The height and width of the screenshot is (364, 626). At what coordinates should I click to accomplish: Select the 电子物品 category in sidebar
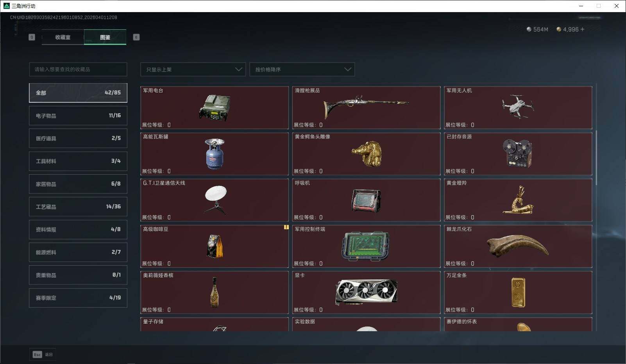(x=78, y=115)
